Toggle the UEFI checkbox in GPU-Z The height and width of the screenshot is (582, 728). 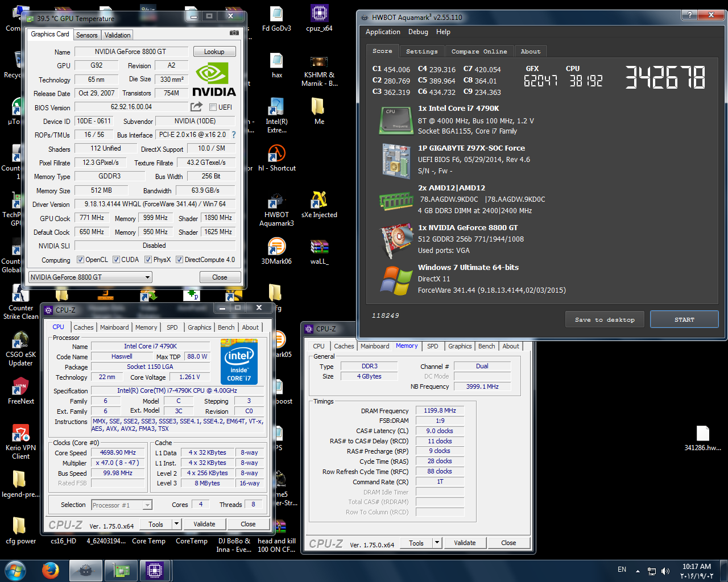click(x=213, y=107)
